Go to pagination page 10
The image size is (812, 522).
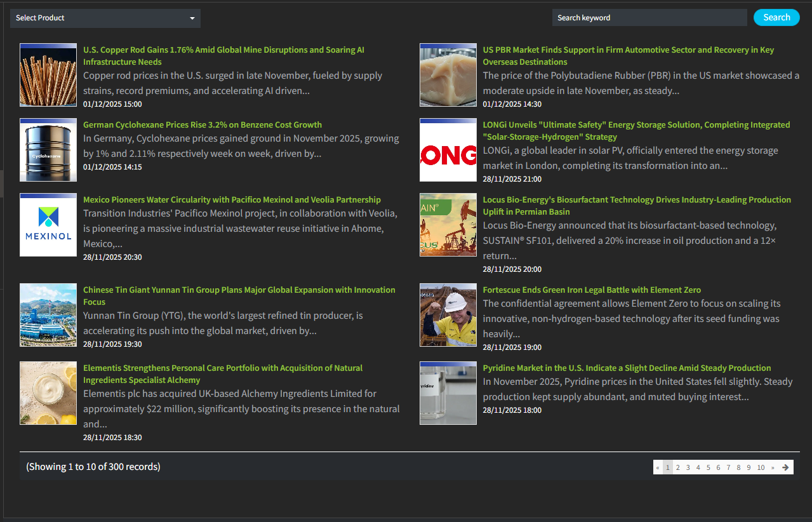[x=761, y=467]
